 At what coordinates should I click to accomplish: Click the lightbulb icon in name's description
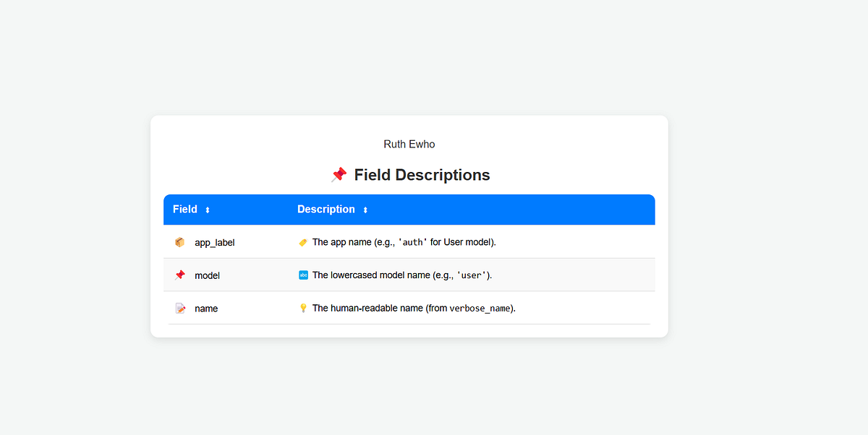pyautogui.click(x=302, y=308)
